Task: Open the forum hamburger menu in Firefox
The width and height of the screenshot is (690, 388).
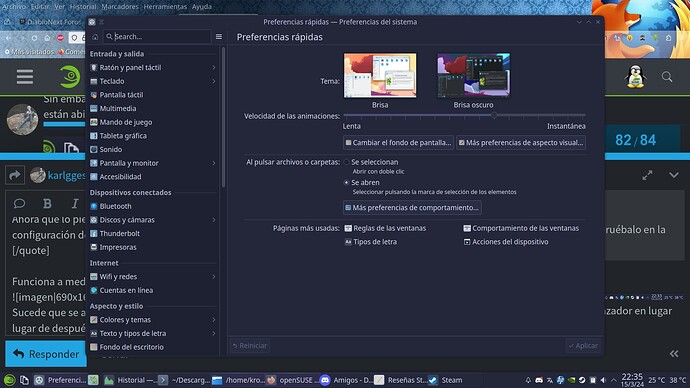Action: (25, 77)
